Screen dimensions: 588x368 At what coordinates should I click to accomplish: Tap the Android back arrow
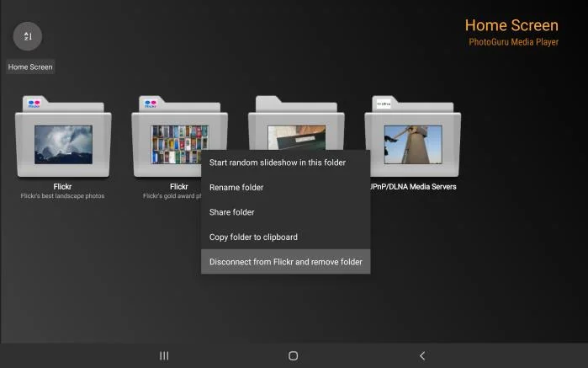pyautogui.click(x=422, y=355)
